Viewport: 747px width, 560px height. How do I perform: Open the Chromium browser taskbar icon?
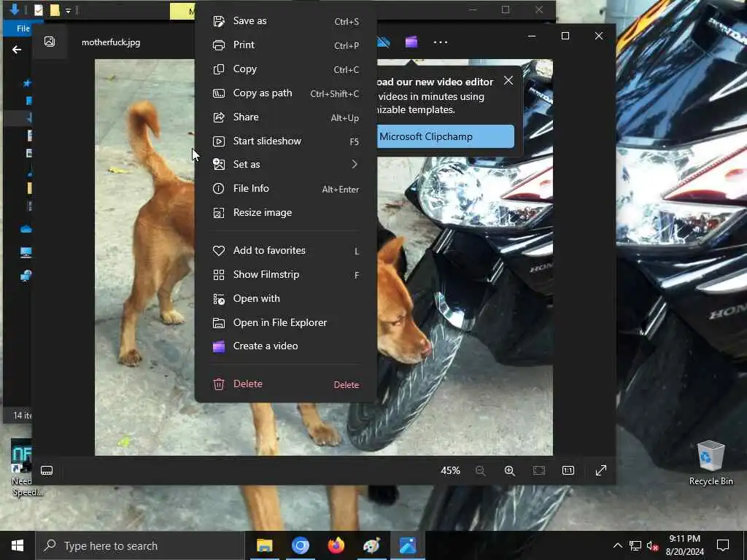[x=300, y=545]
